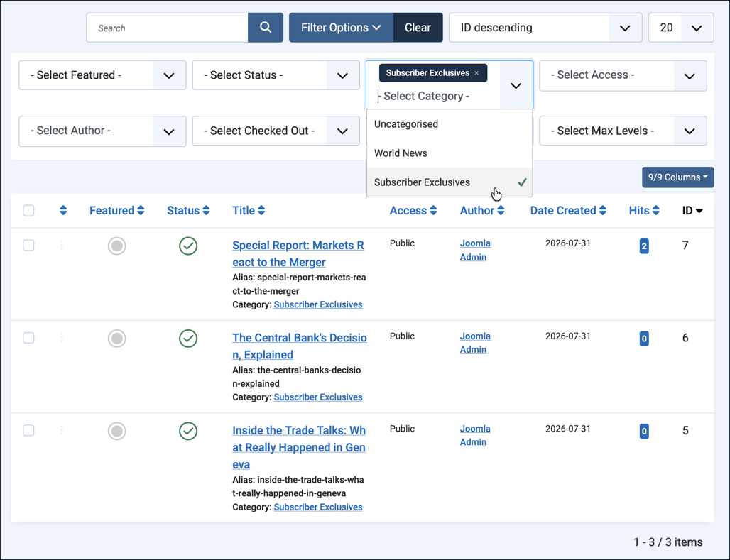The image size is (730, 560).
Task: Sort table by the Status column
Action: pos(188,210)
